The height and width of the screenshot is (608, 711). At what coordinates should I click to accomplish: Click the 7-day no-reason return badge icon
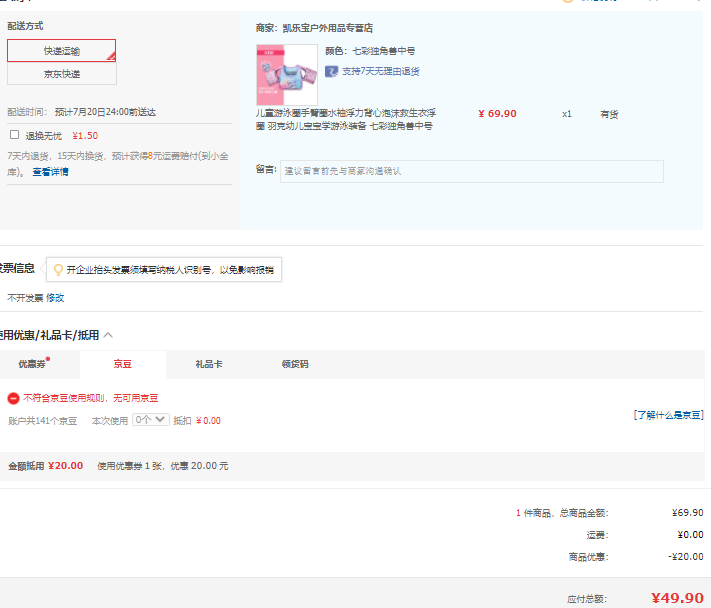[x=331, y=71]
